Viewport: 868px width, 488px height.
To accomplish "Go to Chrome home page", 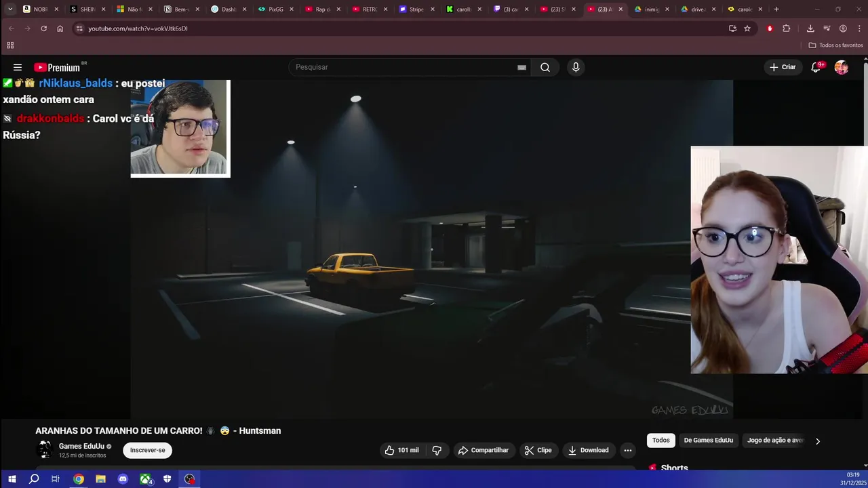I will (x=60, y=28).
